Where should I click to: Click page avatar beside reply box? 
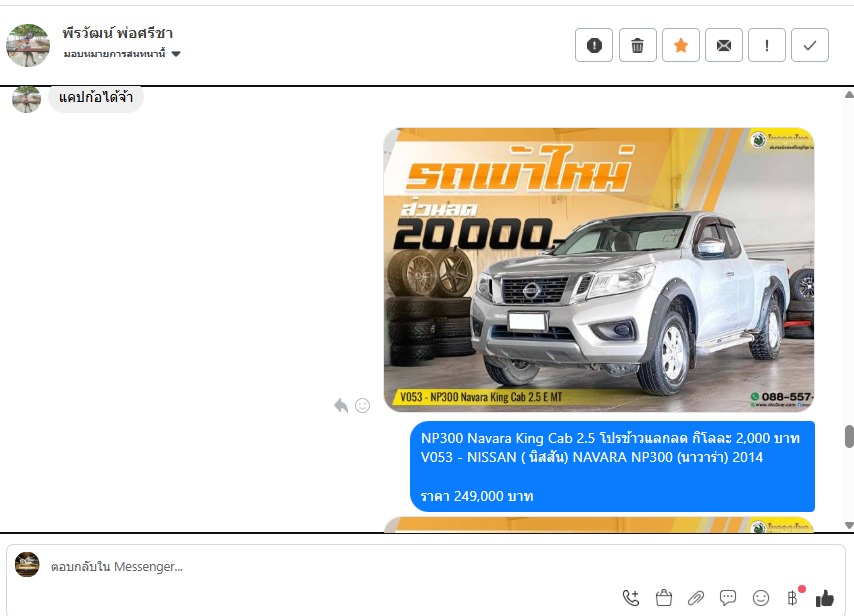(x=27, y=564)
